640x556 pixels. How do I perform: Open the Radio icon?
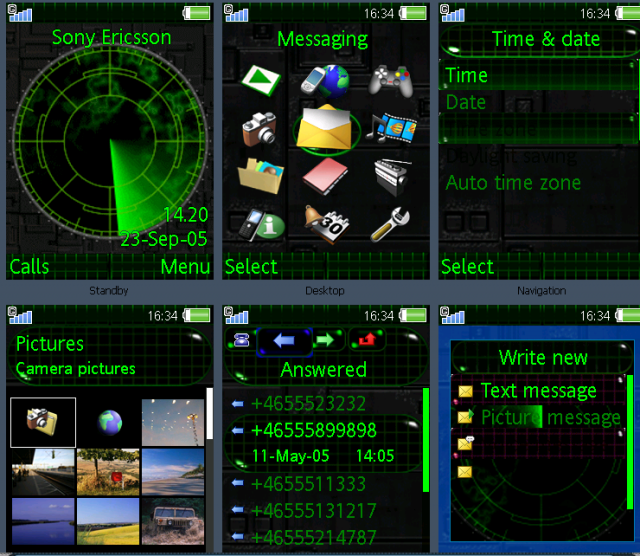pyautogui.click(x=392, y=177)
